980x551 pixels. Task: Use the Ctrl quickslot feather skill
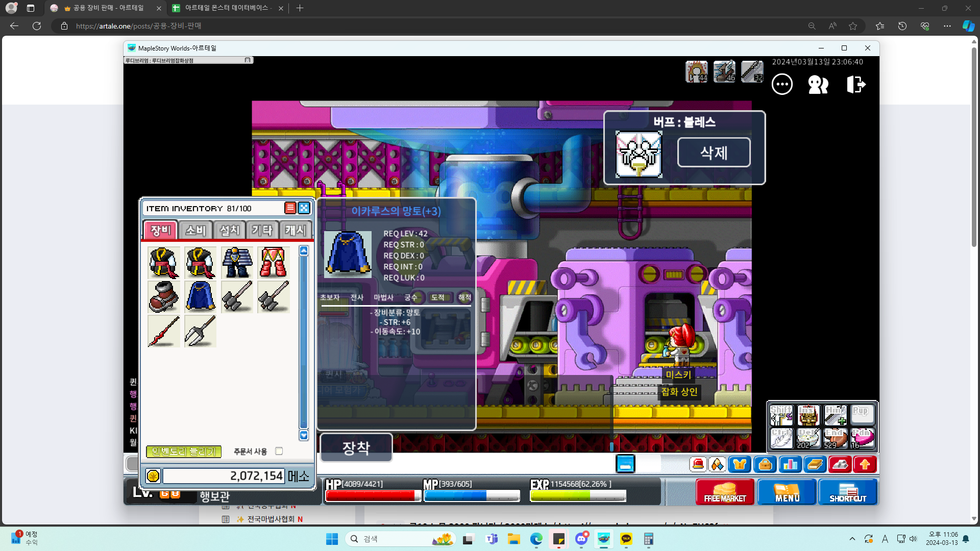coord(781,438)
